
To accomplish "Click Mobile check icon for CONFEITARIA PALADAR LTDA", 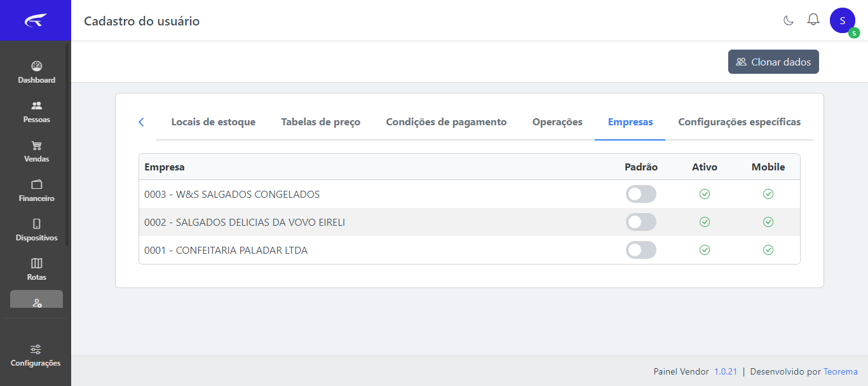I will pos(768,250).
